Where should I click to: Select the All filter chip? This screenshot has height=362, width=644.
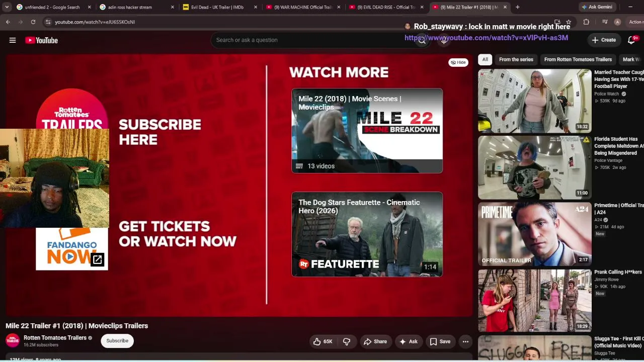485,59
